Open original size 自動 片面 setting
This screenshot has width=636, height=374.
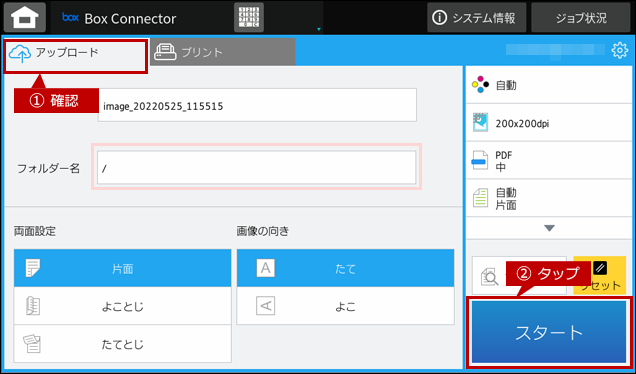pos(549,198)
